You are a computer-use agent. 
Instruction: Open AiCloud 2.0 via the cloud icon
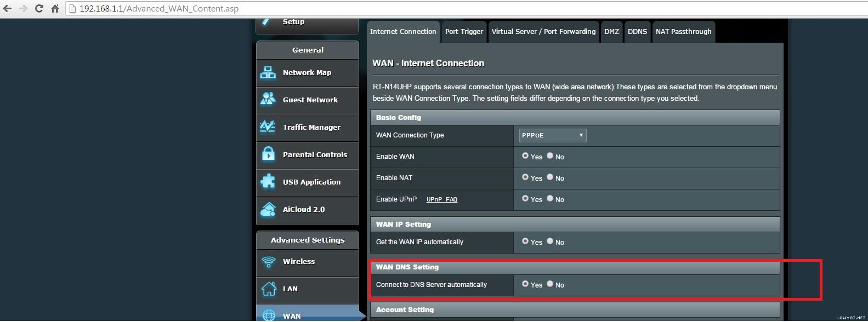[268, 209]
